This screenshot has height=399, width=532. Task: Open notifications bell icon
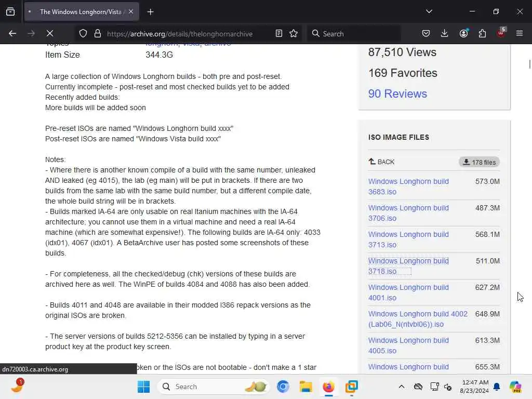[x=497, y=387]
